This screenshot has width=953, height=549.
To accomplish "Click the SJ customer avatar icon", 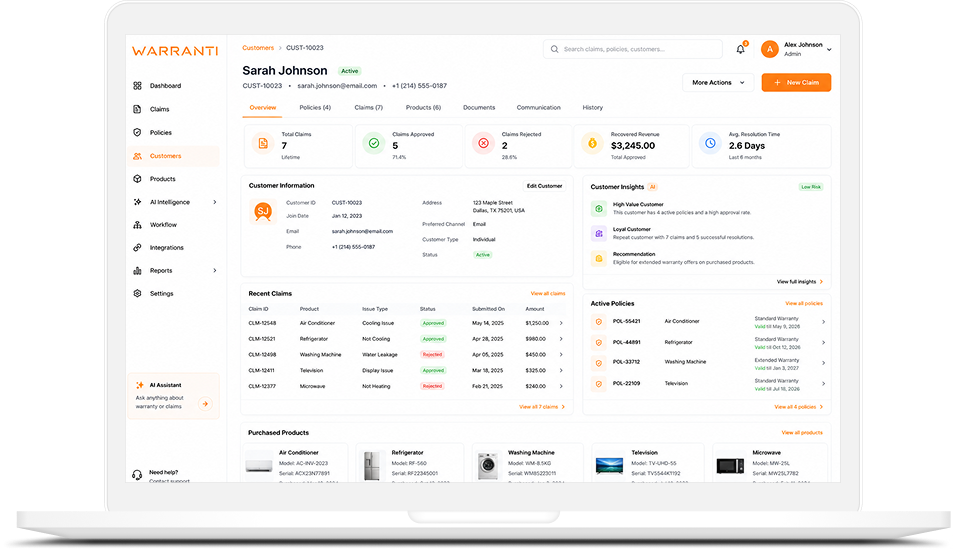I will click(263, 212).
